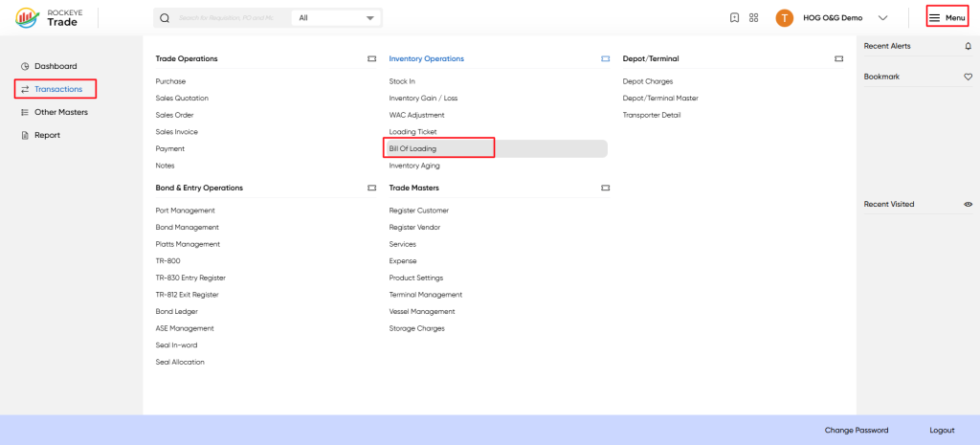Open WAC Adjustment
The image size is (980, 445).
point(417,115)
